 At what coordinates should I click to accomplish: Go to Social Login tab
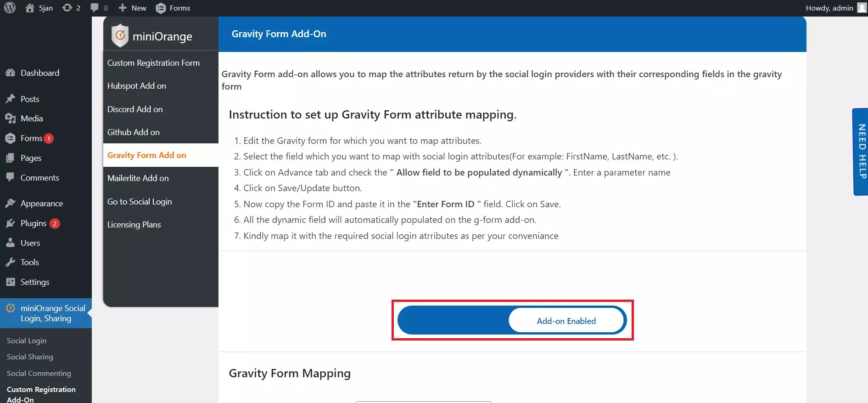click(x=161, y=201)
